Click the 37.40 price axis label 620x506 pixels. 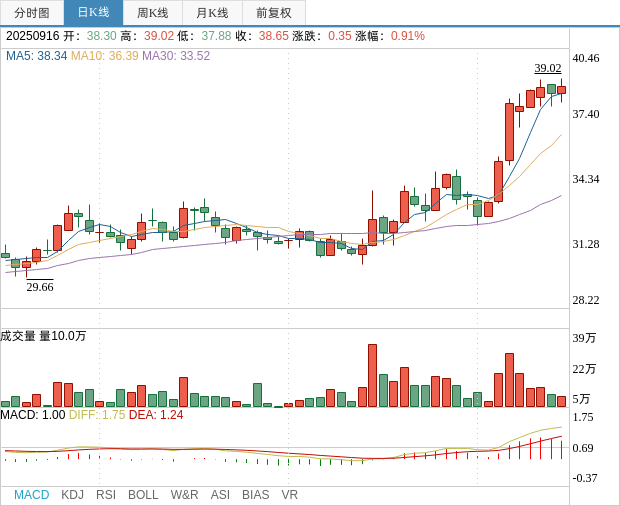point(586,114)
